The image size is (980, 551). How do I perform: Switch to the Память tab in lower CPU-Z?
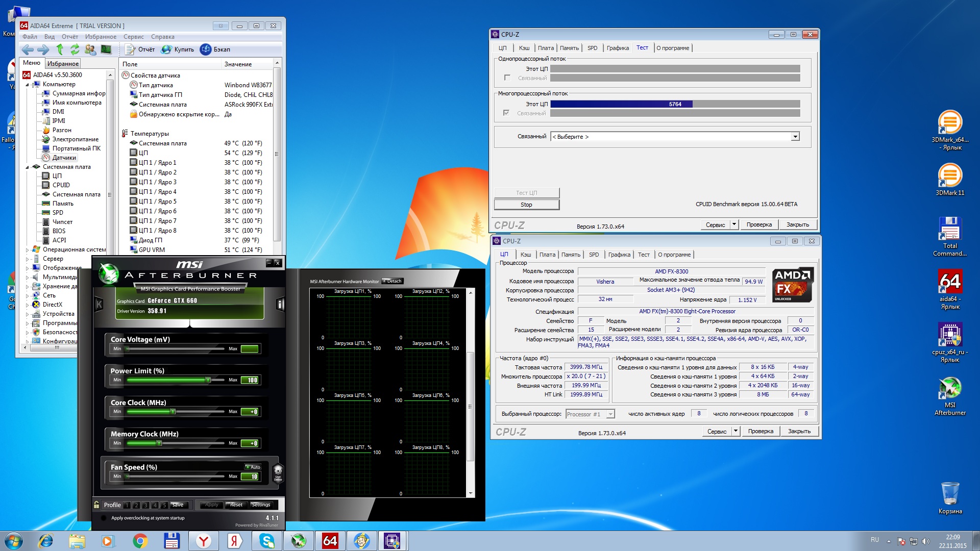570,255
